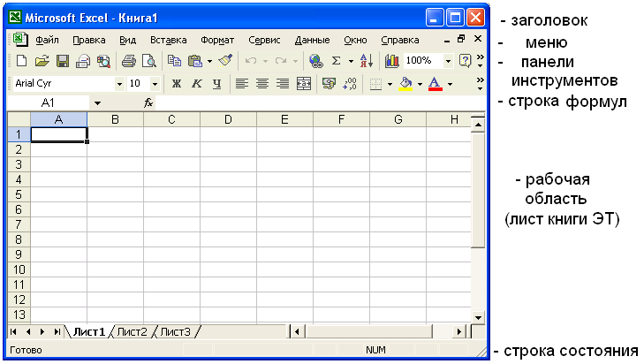Click the Undo arrow icon
The height and width of the screenshot is (364, 644).
(x=251, y=61)
